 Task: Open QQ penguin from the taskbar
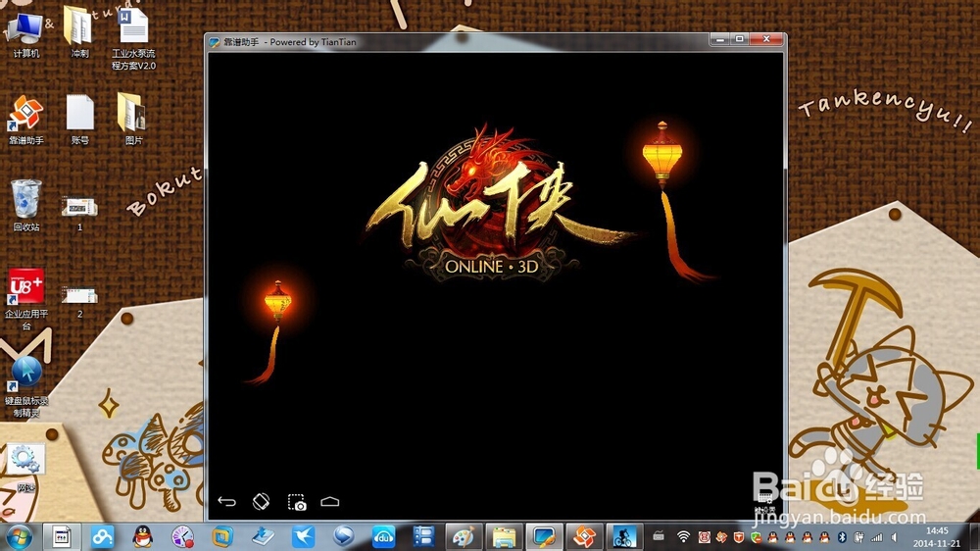click(x=142, y=537)
